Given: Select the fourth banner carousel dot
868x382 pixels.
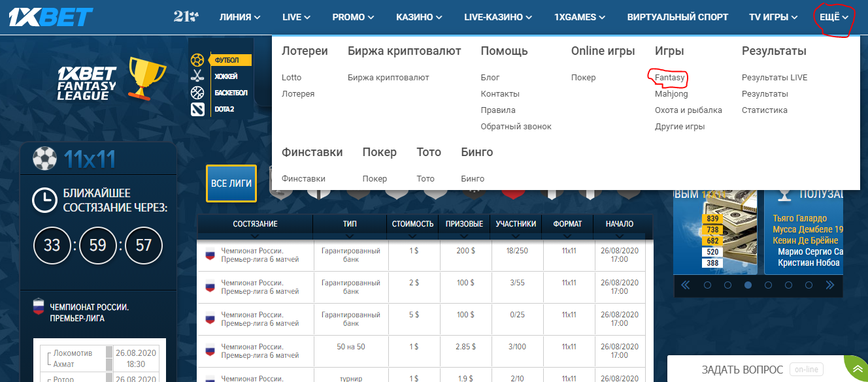Looking at the screenshot, I should [x=768, y=285].
